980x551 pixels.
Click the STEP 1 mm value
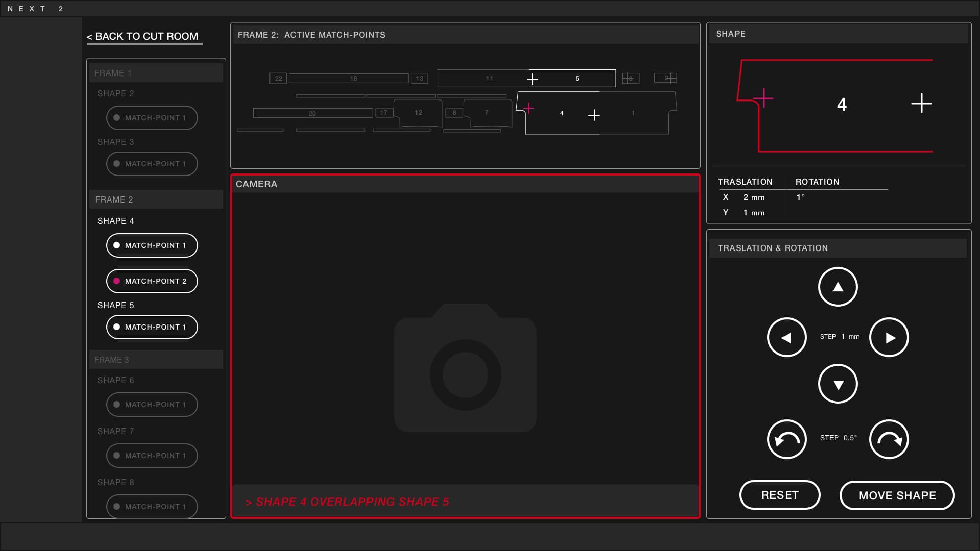pyautogui.click(x=840, y=337)
